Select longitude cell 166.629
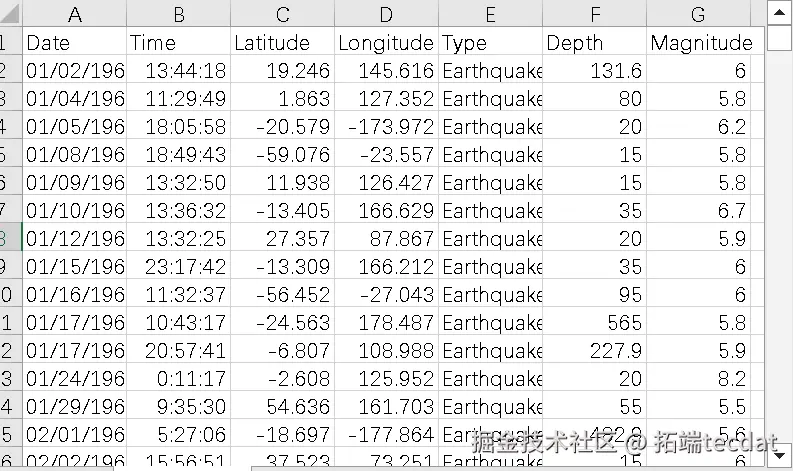 coord(386,209)
